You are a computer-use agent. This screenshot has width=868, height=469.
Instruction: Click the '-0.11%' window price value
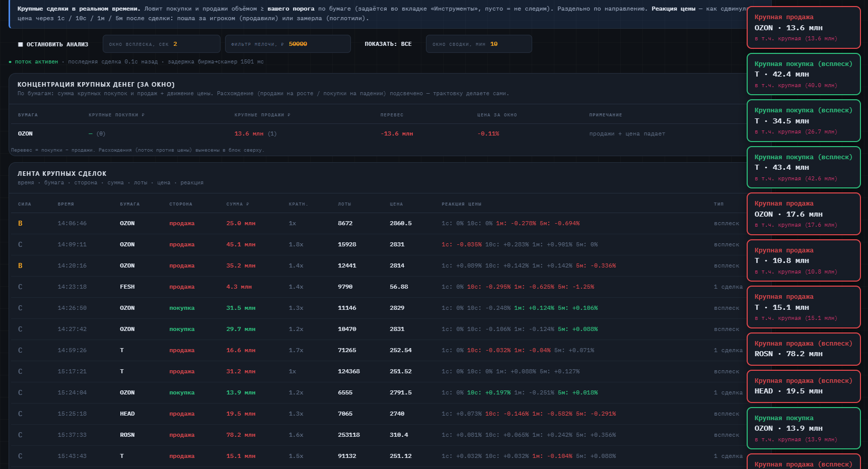click(x=488, y=134)
